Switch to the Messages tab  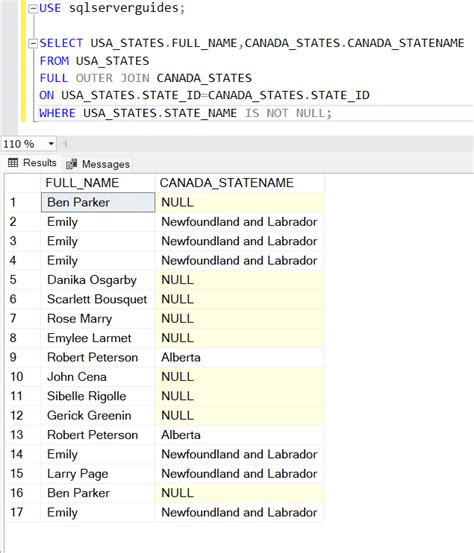pos(98,164)
